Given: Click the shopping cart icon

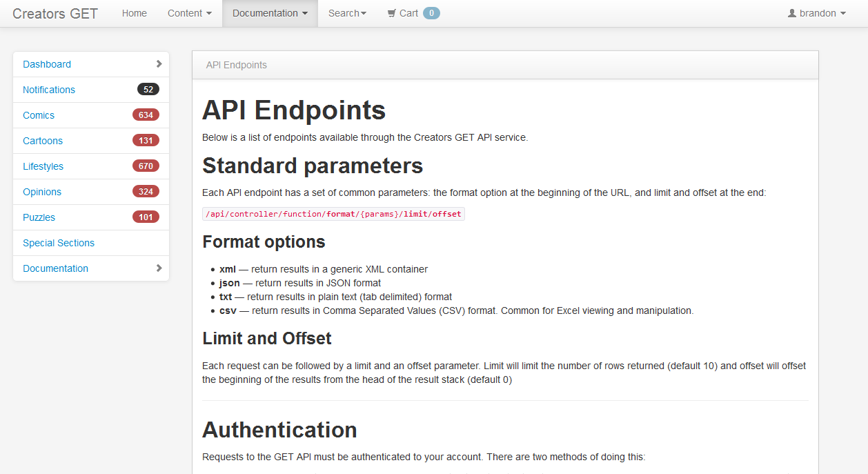Looking at the screenshot, I should point(392,13).
